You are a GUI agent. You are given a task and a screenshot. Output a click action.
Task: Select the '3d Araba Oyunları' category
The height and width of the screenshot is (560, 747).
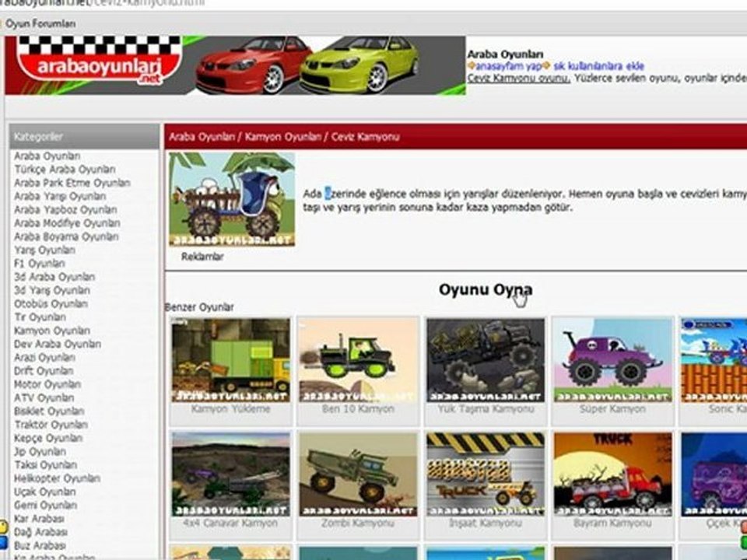click(x=54, y=276)
